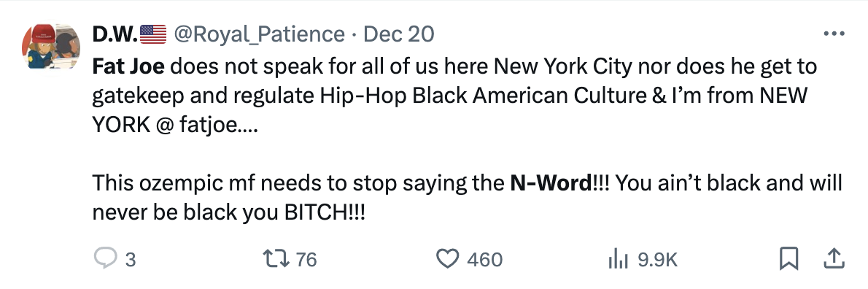Bookmark this tweet with the bookmark icon
The height and width of the screenshot is (289, 868).
coord(788,258)
